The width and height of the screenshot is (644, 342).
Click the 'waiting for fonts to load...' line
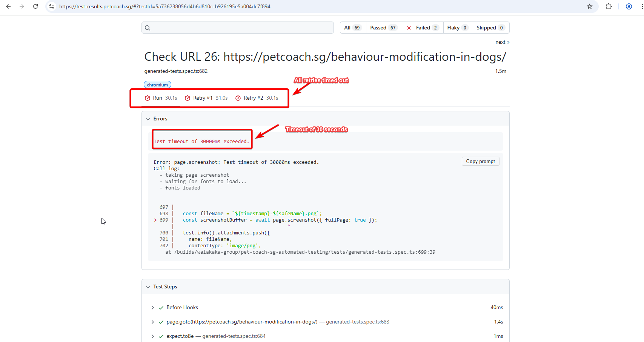click(206, 182)
